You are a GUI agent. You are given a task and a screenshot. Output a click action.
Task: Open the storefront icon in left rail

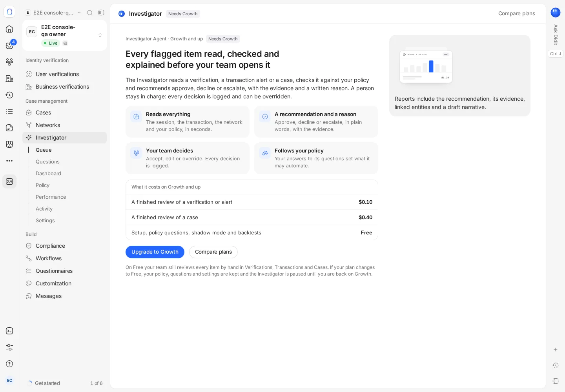click(9, 144)
